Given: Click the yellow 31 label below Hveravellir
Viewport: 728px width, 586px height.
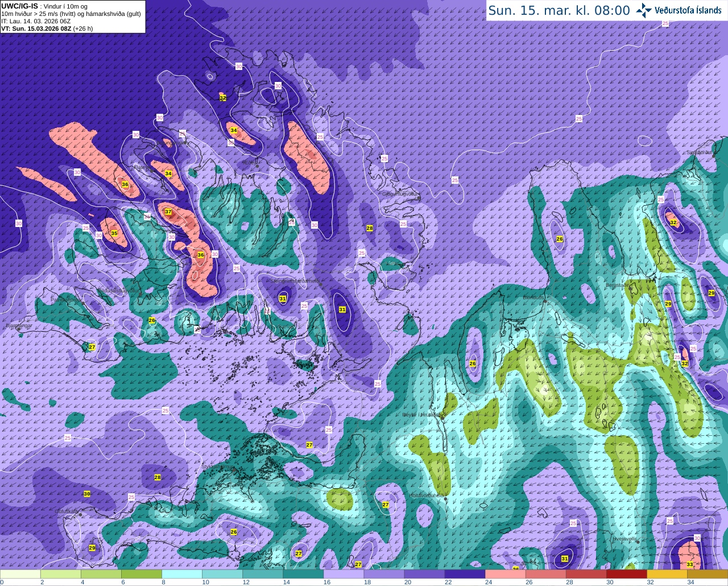Looking at the screenshot, I should (x=565, y=559).
